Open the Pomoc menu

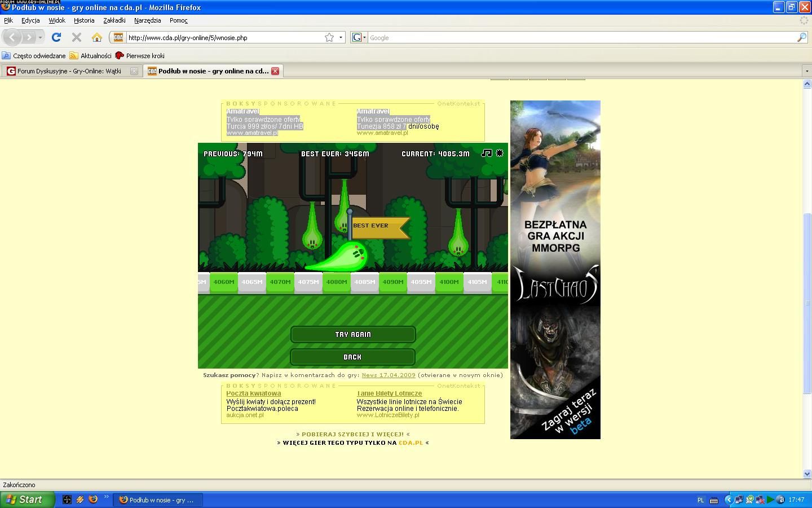point(178,20)
